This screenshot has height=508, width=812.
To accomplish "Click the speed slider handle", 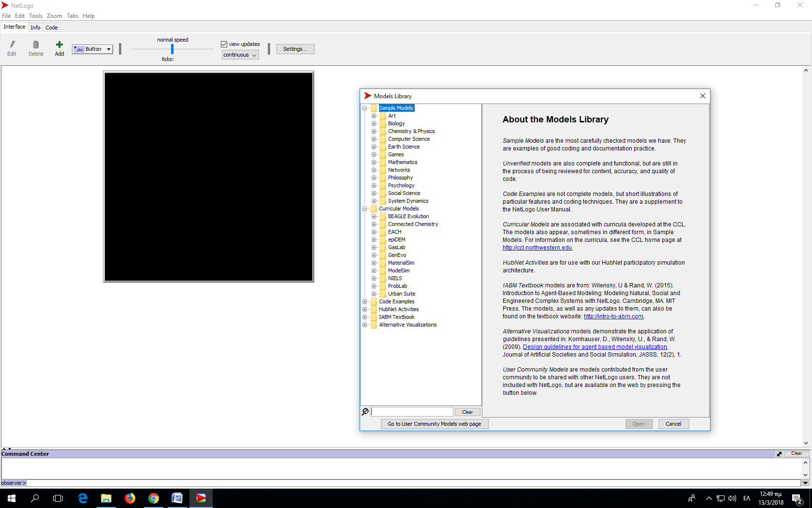I will 172,49.
